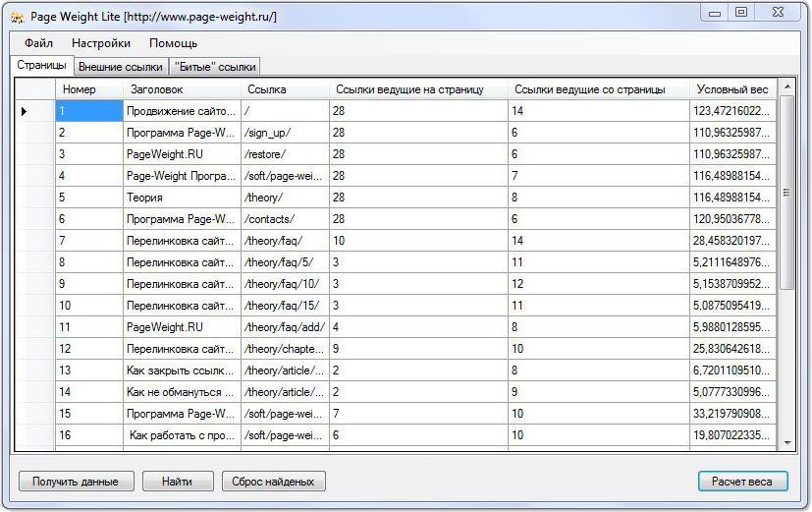Select the link cell "/theory/faq/"
Screen dimensions: 812x512
285,241
